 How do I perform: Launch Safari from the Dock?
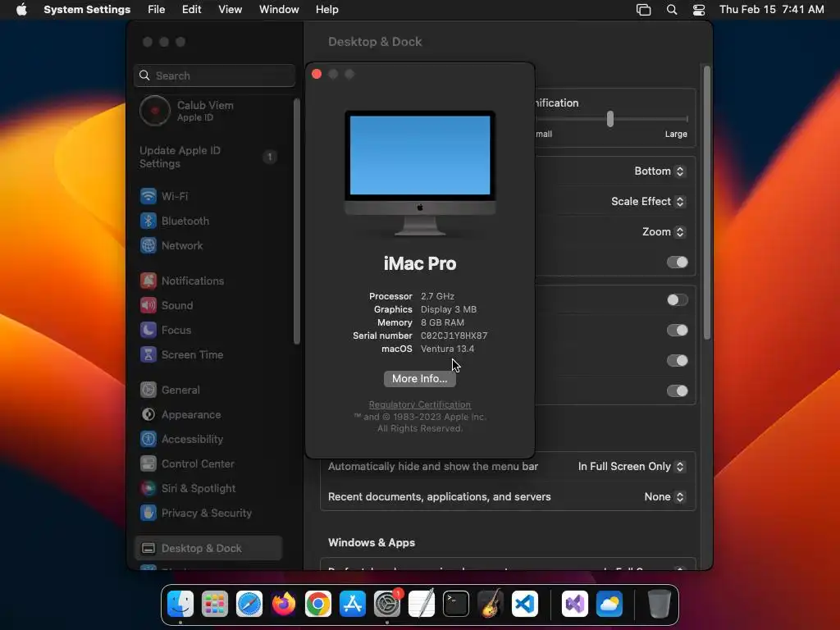coord(249,604)
